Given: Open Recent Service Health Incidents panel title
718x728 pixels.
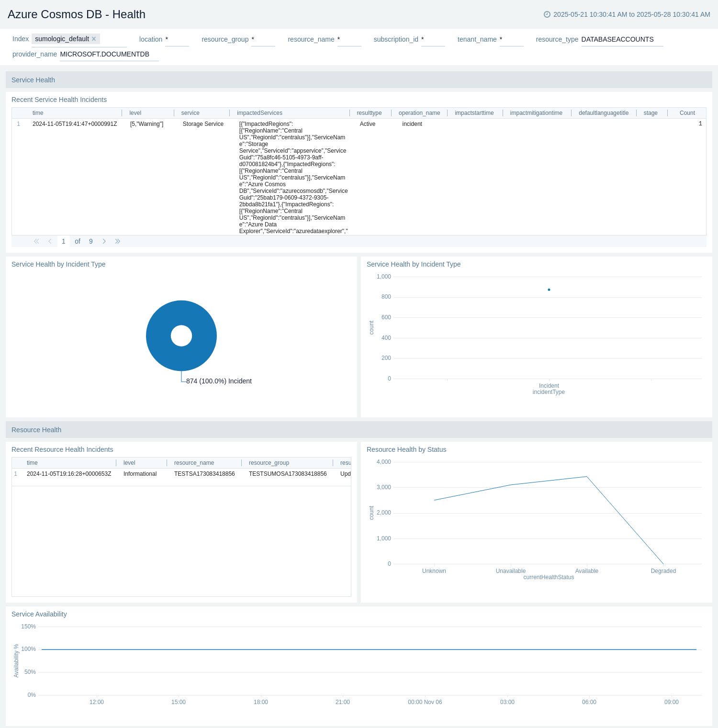Looking at the screenshot, I should pyautogui.click(x=59, y=100).
